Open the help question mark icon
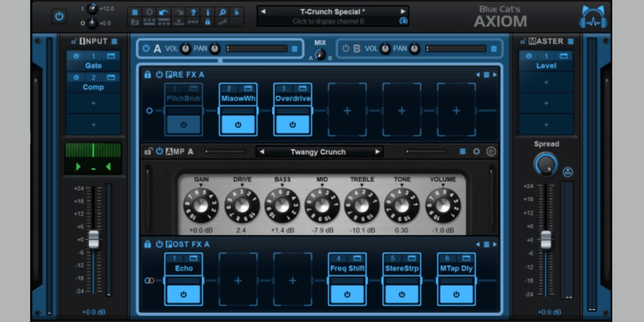This screenshot has width=644, height=322. tap(193, 12)
